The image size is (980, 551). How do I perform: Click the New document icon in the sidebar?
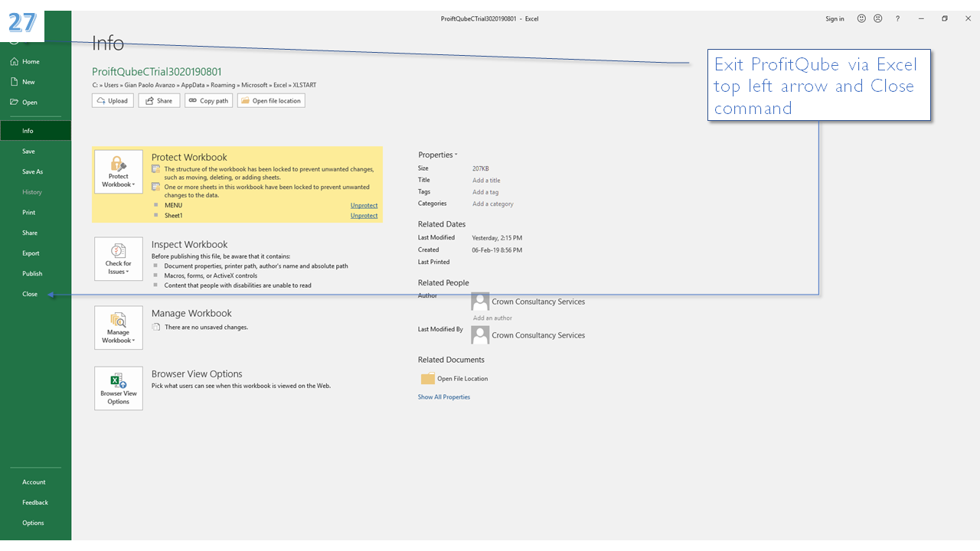click(14, 82)
